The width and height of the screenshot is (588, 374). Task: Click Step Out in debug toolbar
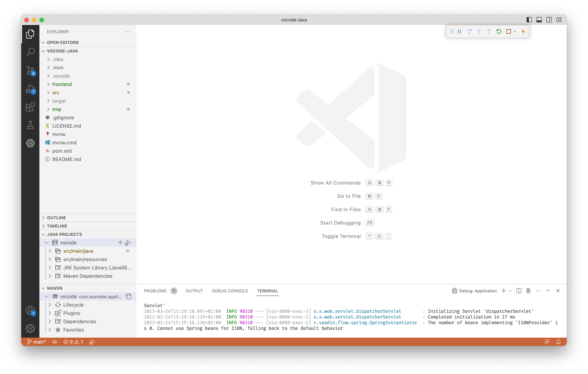click(489, 31)
